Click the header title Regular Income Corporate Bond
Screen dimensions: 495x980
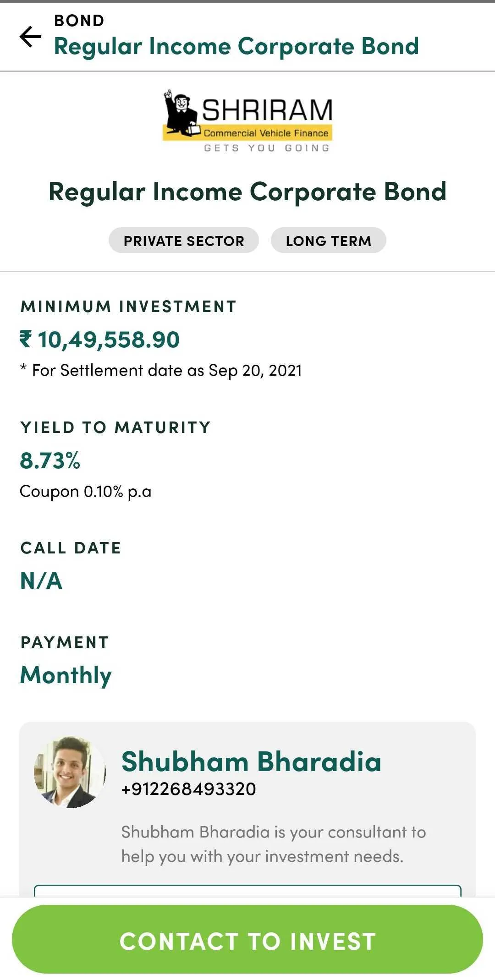[x=236, y=46]
